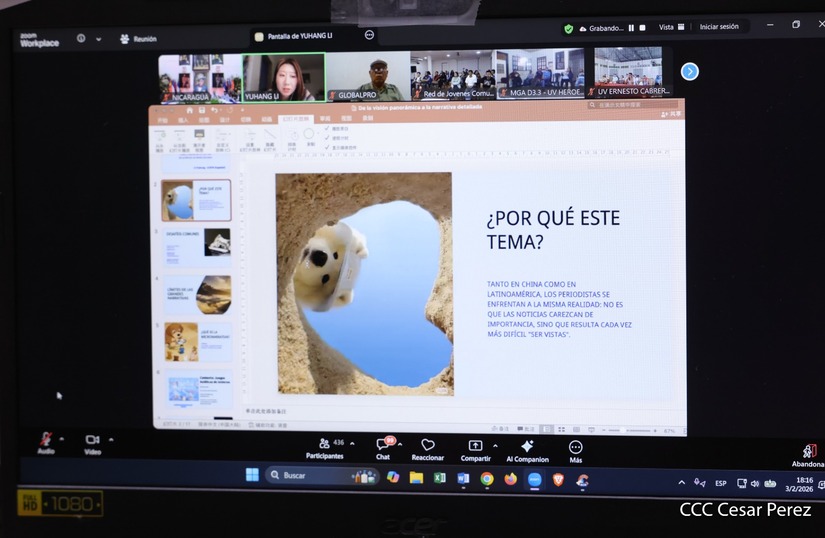
Task: Click the Compartir screen share icon
Action: (475, 446)
